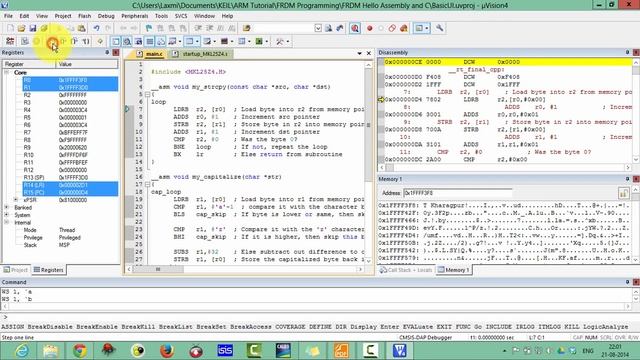This screenshot has width=640, height=360.
Task: Click the Command prompt input line
Action: [x=320, y=317]
